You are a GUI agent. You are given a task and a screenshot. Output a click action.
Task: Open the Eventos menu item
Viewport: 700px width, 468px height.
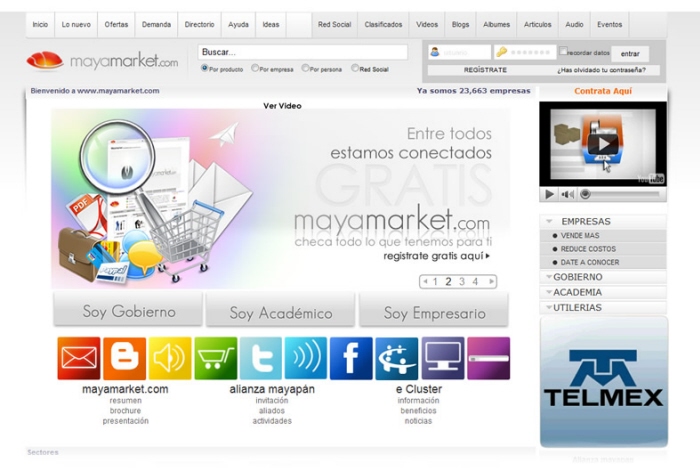click(x=610, y=25)
